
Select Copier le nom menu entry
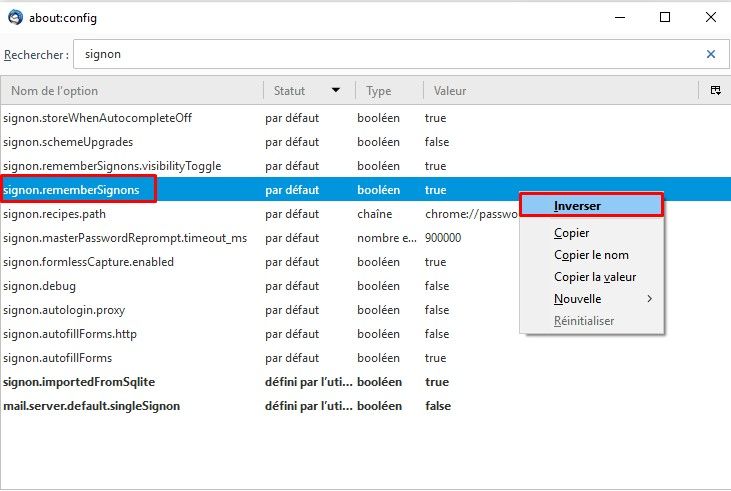point(591,255)
